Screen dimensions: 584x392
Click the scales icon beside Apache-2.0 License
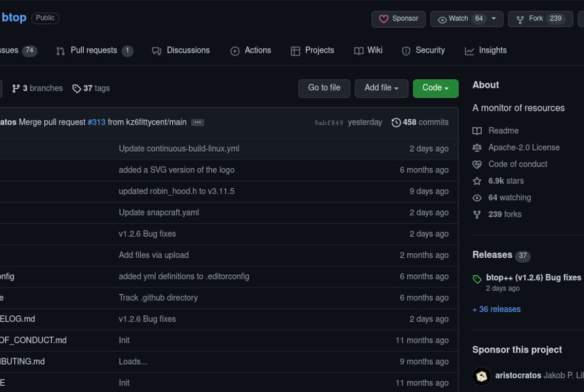point(477,147)
